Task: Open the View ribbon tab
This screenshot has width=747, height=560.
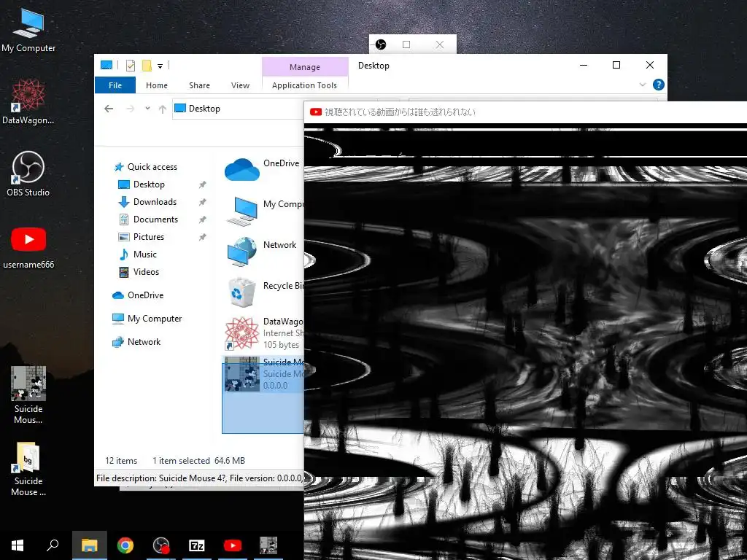Action: (240, 85)
